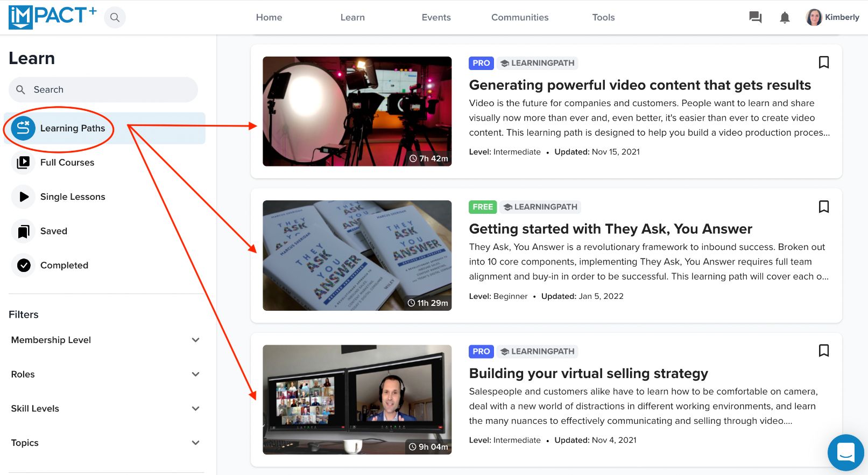
Task: Click the 7h 42m duration label
Action: click(428, 158)
